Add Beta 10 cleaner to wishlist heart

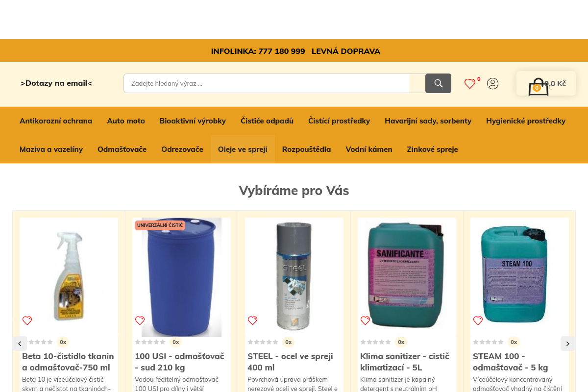tap(27, 320)
